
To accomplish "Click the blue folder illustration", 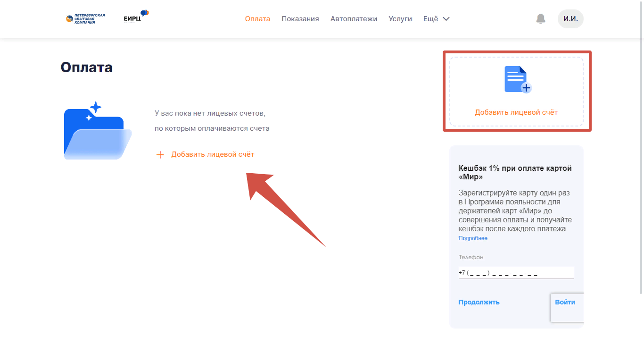I will [98, 132].
